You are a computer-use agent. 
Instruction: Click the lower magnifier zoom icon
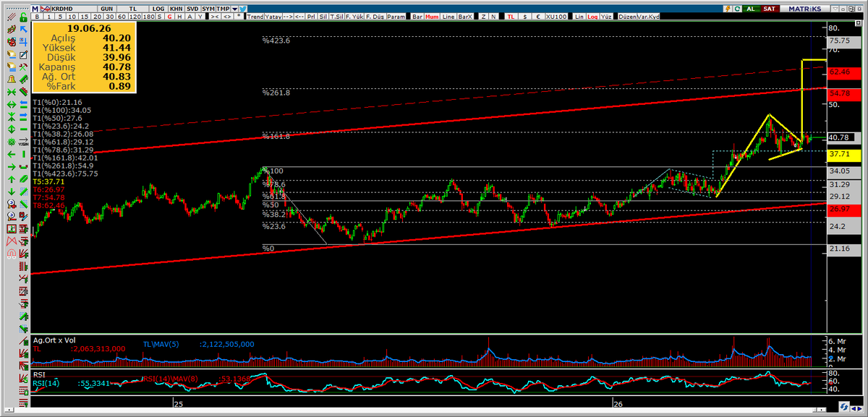[11, 217]
